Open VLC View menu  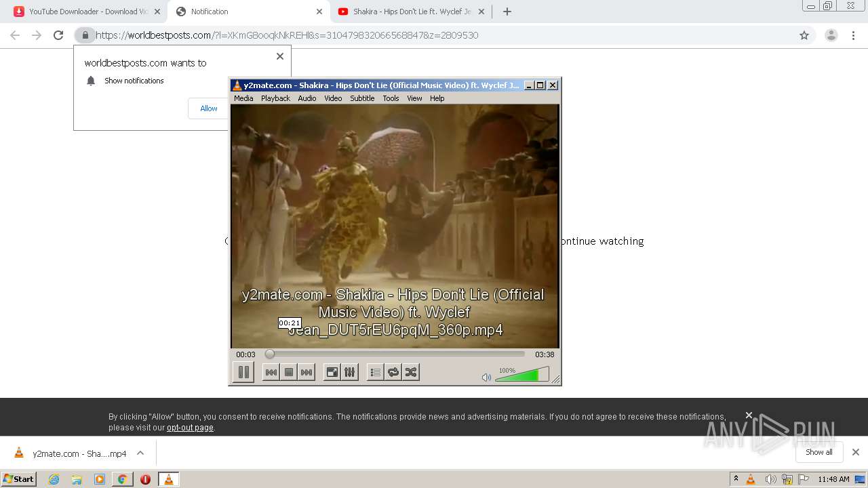(x=414, y=98)
